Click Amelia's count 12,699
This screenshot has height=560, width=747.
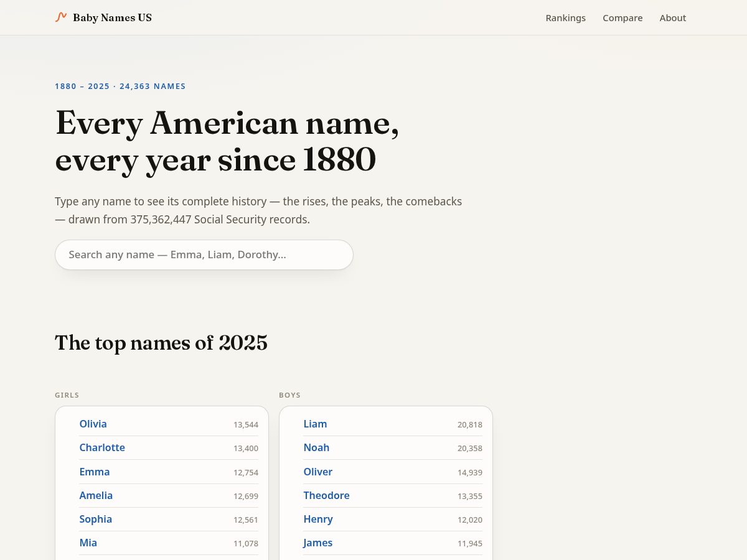[x=246, y=496]
